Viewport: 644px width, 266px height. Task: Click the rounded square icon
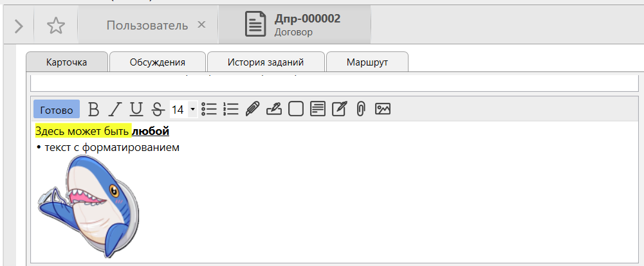[x=296, y=109]
